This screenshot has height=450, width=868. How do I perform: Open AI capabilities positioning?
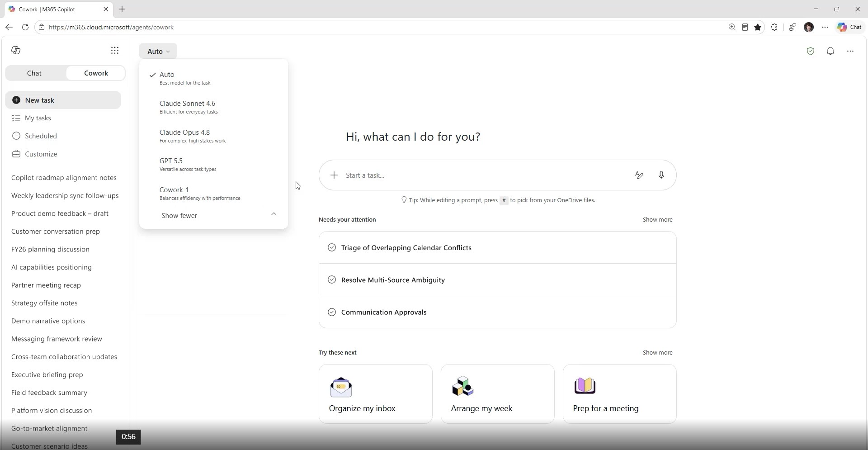pos(52,267)
